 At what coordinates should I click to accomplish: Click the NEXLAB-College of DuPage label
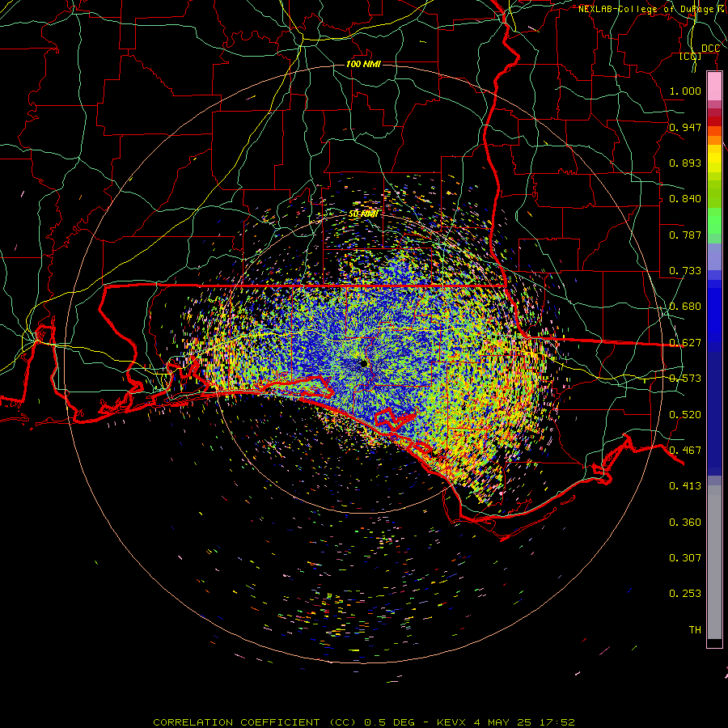coord(652,9)
